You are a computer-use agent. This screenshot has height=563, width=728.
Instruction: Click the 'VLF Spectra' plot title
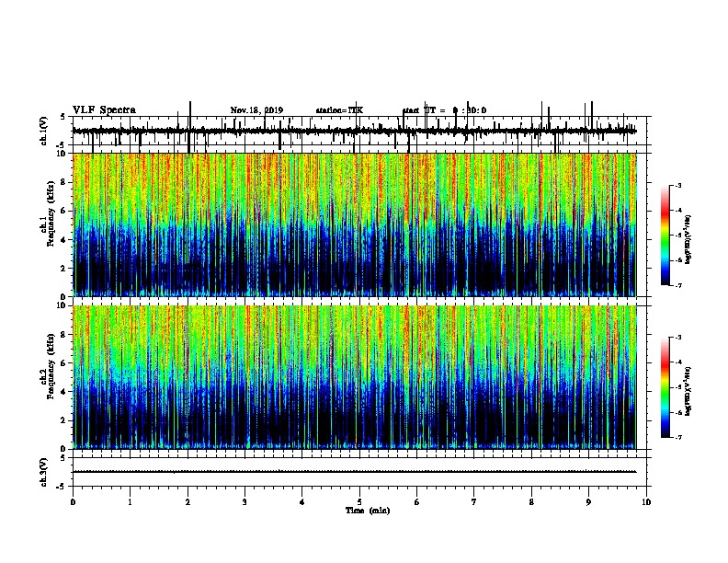point(104,110)
